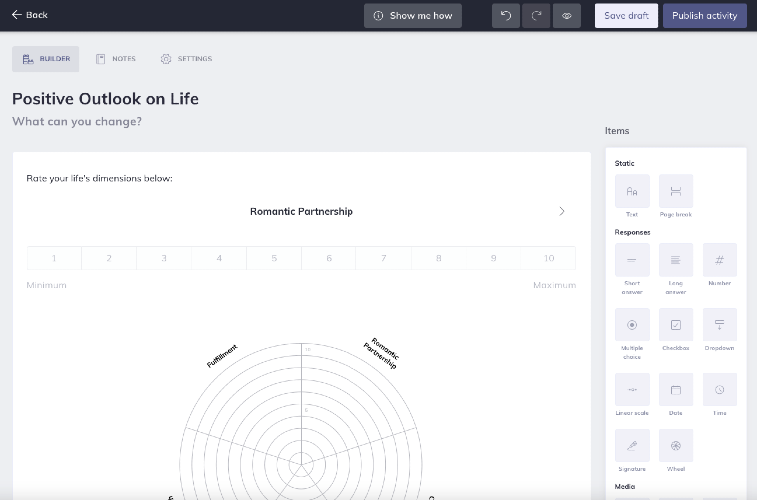The image size is (757, 500).
Task: Go back using the Back arrow
Action: click(x=29, y=15)
